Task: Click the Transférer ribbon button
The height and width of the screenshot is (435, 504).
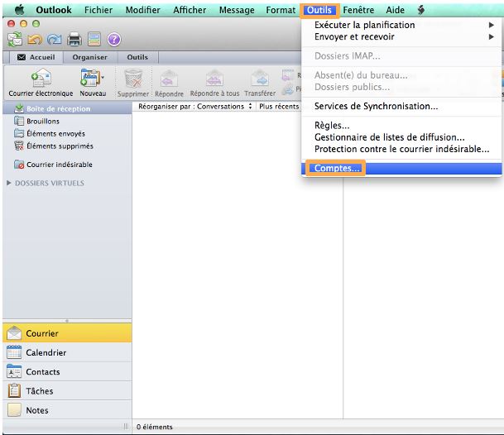Action: click(260, 84)
